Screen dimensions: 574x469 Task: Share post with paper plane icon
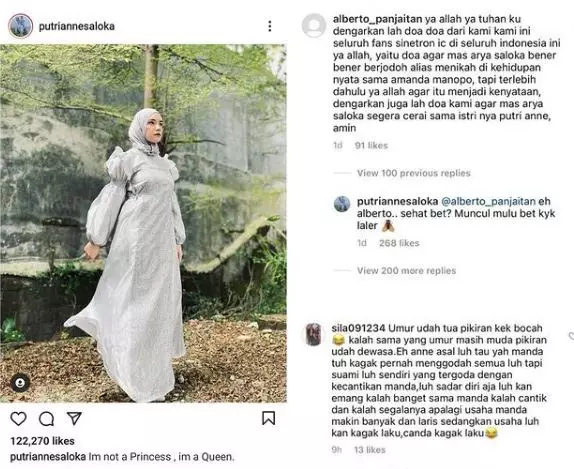click(x=74, y=418)
